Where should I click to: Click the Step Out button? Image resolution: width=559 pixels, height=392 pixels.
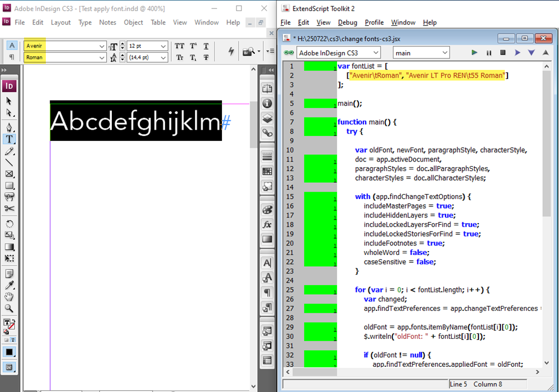(x=546, y=53)
